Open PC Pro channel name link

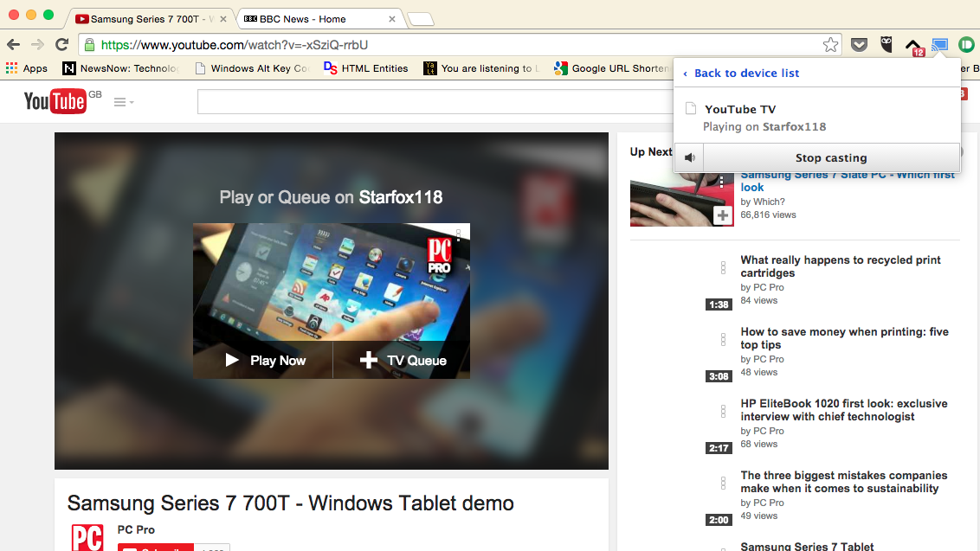(x=136, y=529)
